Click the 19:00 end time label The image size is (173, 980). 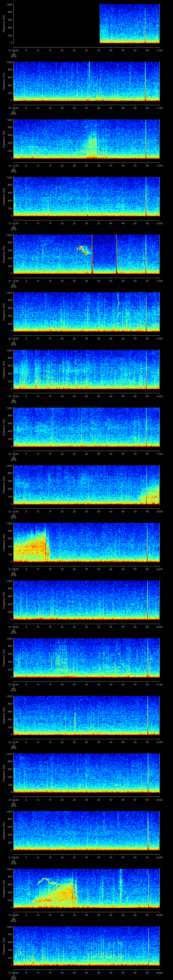[x=160, y=569]
